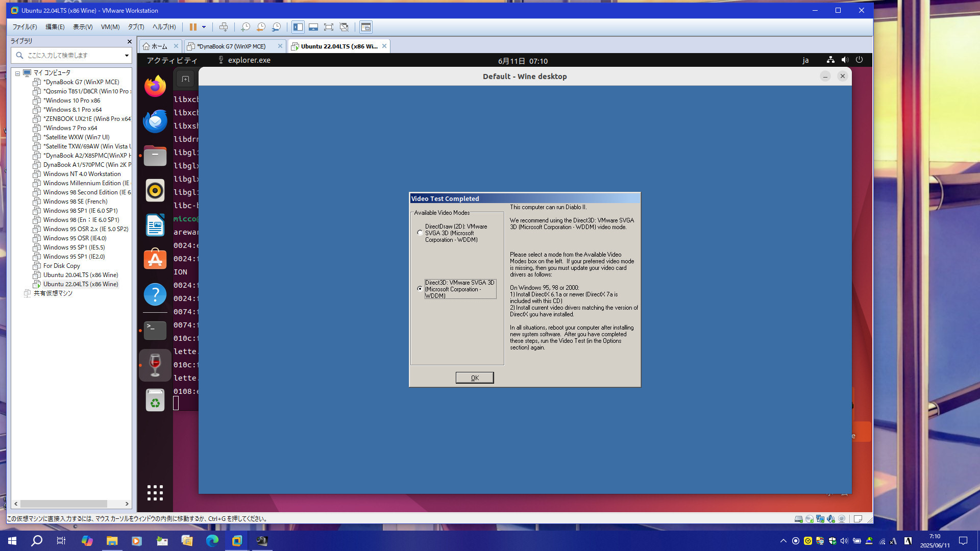Select 共有仮想マシン in library tree
The image size is (980, 551).
53,293
